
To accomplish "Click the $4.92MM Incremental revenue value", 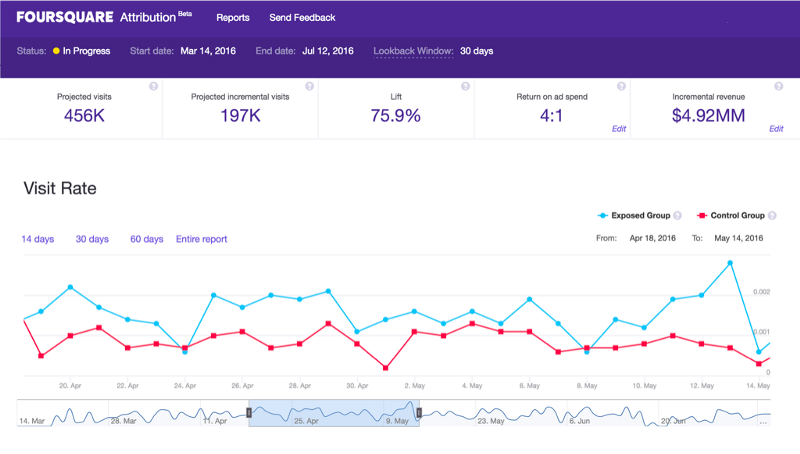I will [x=708, y=116].
